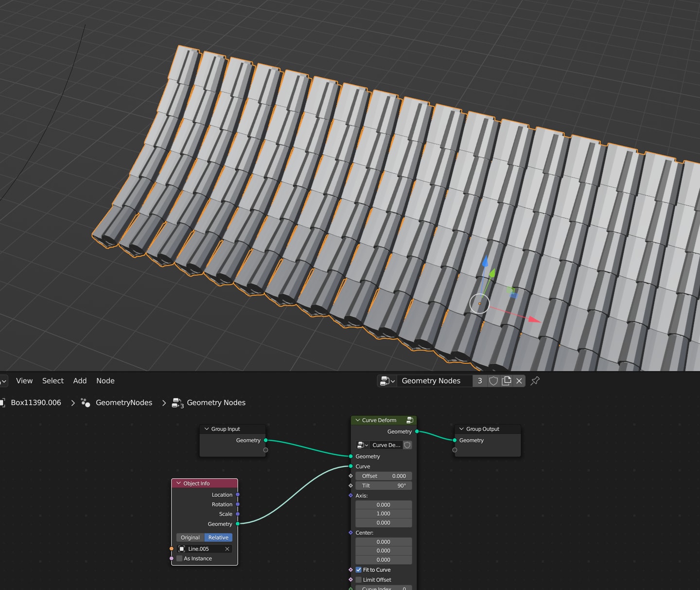Collapse the Curve Deform node

[x=358, y=420]
